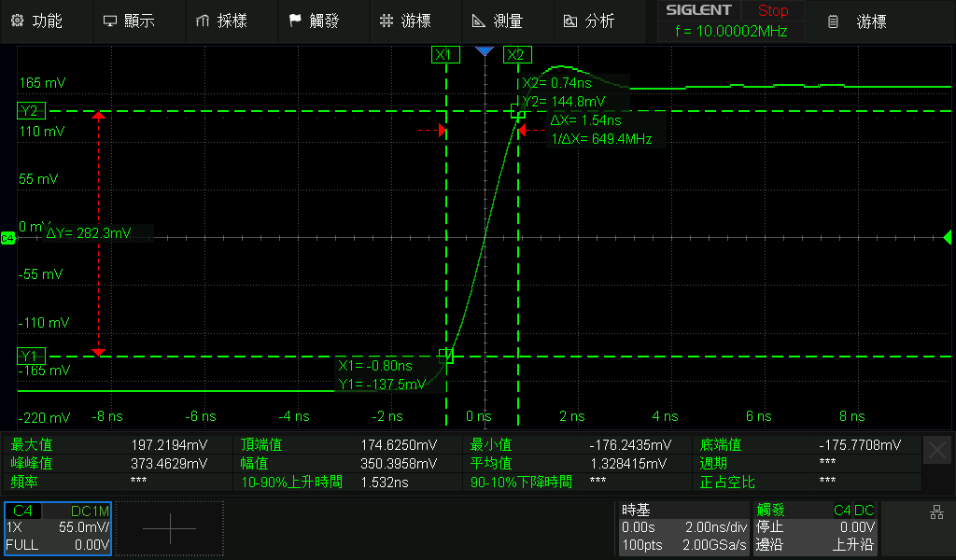Click the network connection icon at bottom right
The image size is (956, 560).
(x=937, y=512)
